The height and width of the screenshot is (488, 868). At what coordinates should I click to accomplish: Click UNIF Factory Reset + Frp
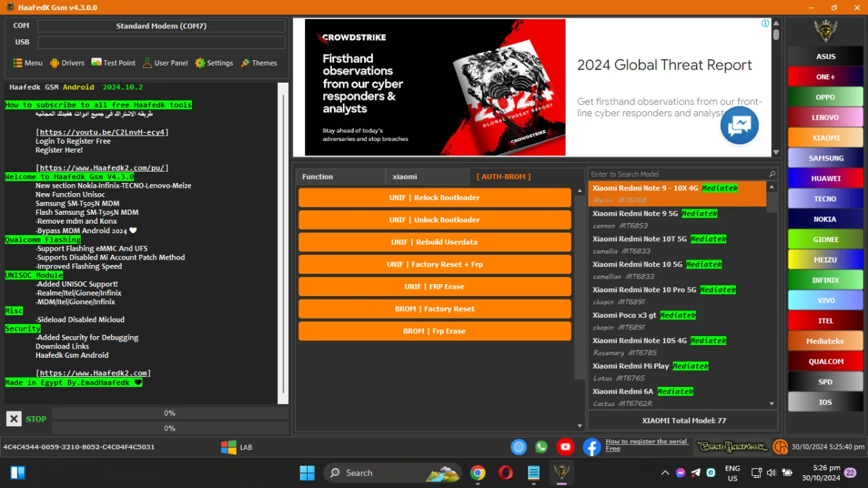[435, 264]
